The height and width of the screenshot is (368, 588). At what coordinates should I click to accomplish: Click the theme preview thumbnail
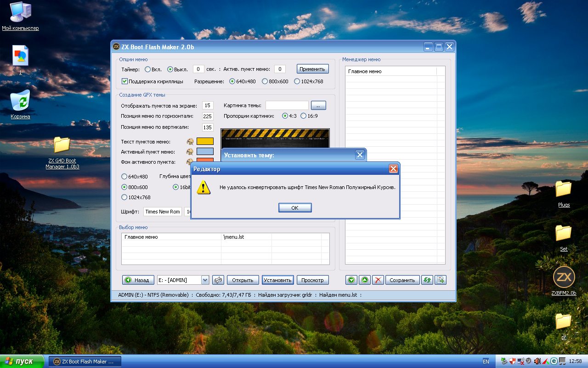tap(275, 138)
